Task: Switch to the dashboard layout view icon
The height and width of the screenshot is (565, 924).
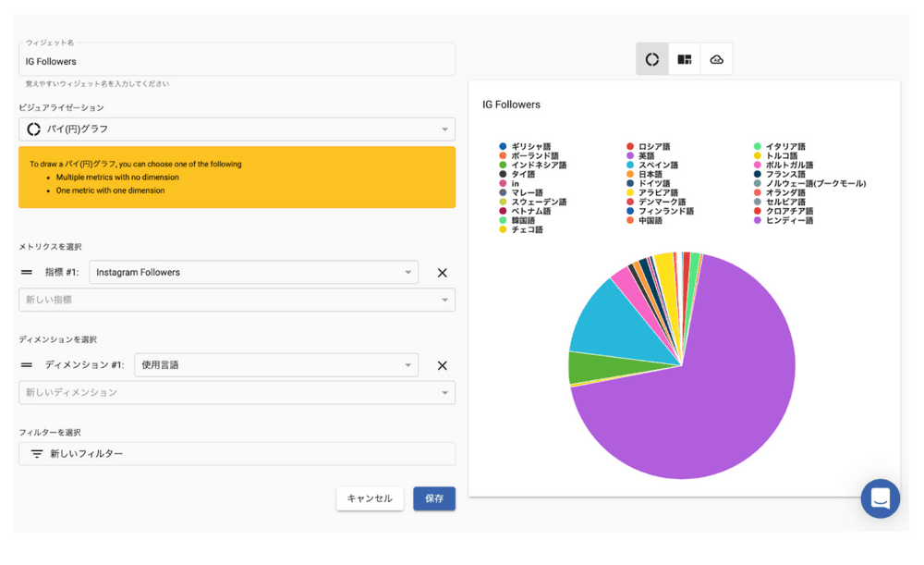Action: [685, 59]
